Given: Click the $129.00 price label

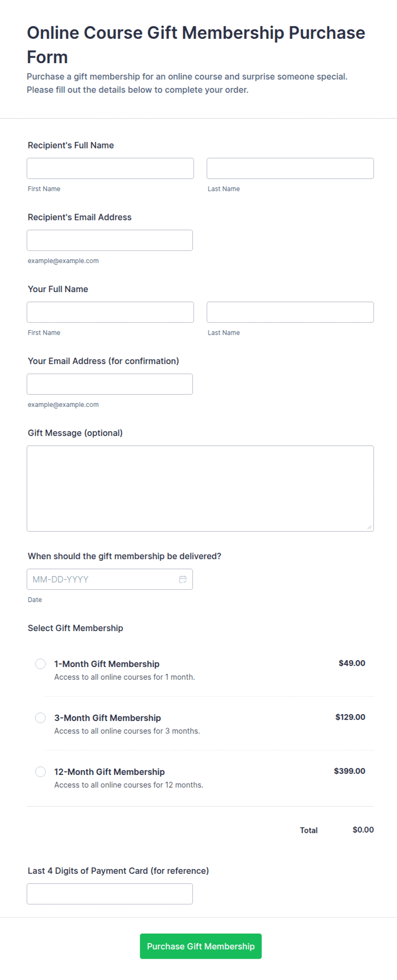Looking at the screenshot, I should coord(350,717).
